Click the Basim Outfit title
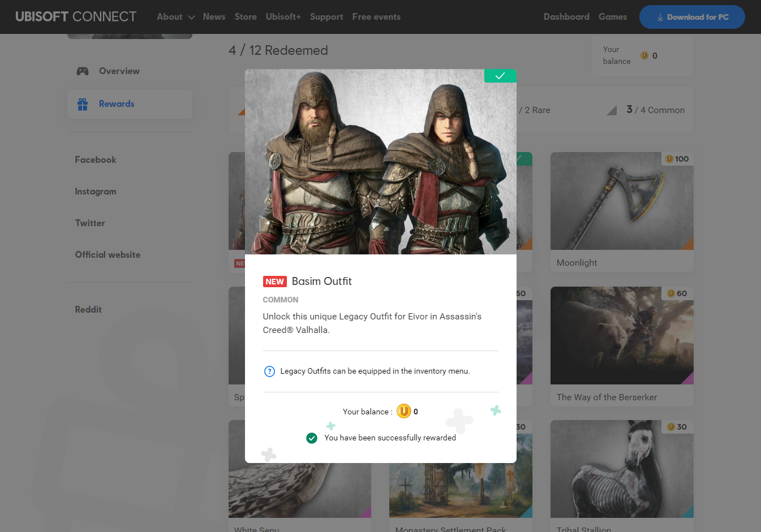The image size is (761, 532). [x=321, y=282]
